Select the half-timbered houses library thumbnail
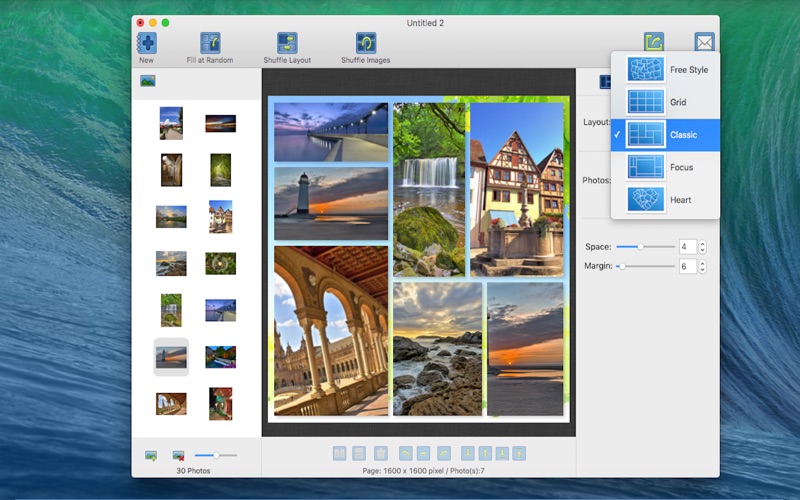800x500 pixels. click(x=220, y=217)
